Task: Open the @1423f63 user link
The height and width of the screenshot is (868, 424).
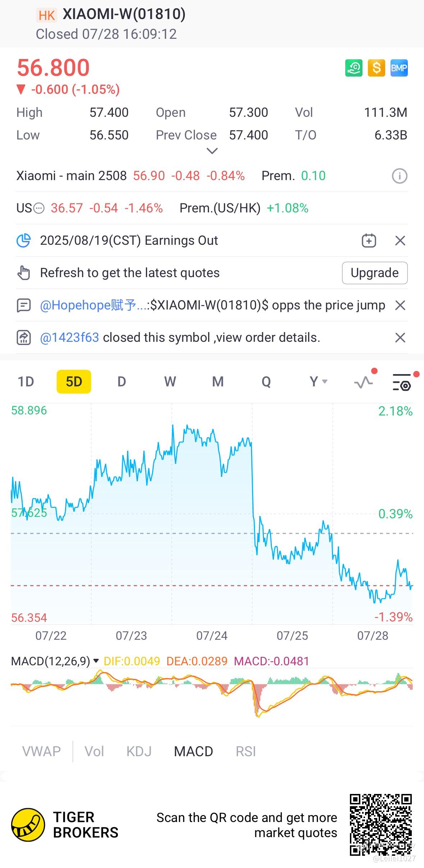Action: tap(69, 337)
